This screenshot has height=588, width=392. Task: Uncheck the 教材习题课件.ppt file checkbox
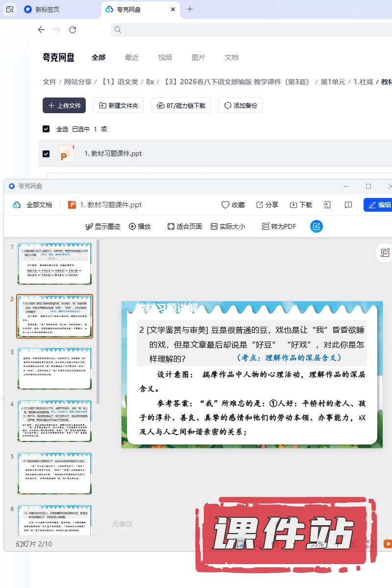click(x=46, y=153)
